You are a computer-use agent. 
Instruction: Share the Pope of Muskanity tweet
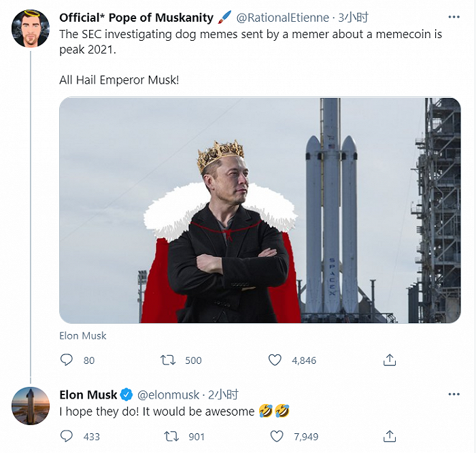point(390,360)
